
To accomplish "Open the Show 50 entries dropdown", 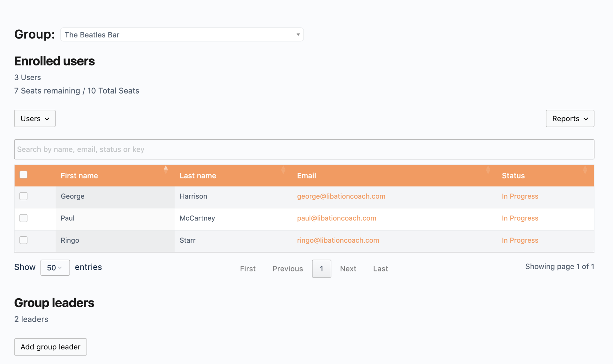I will click(x=55, y=268).
